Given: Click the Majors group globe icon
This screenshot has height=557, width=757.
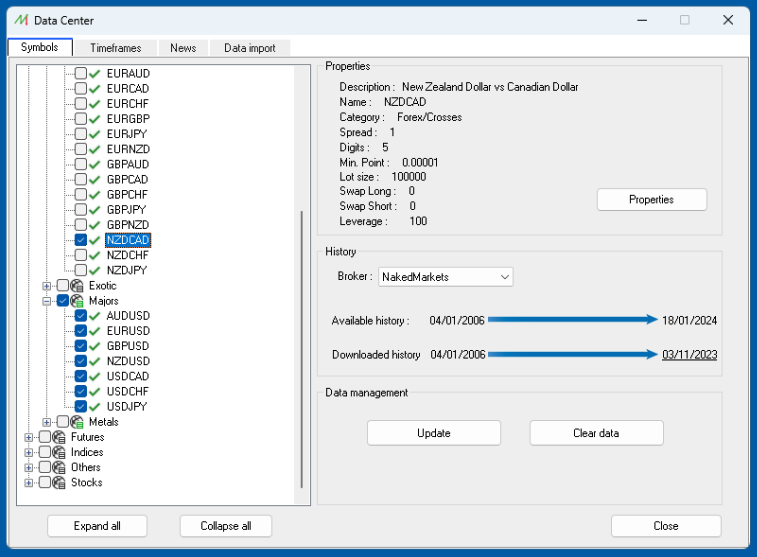Looking at the screenshot, I should pos(78,301).
